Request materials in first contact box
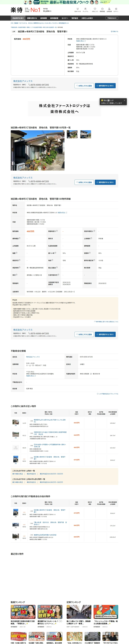This screenshot has height=644, width=129. click(105, 86)
